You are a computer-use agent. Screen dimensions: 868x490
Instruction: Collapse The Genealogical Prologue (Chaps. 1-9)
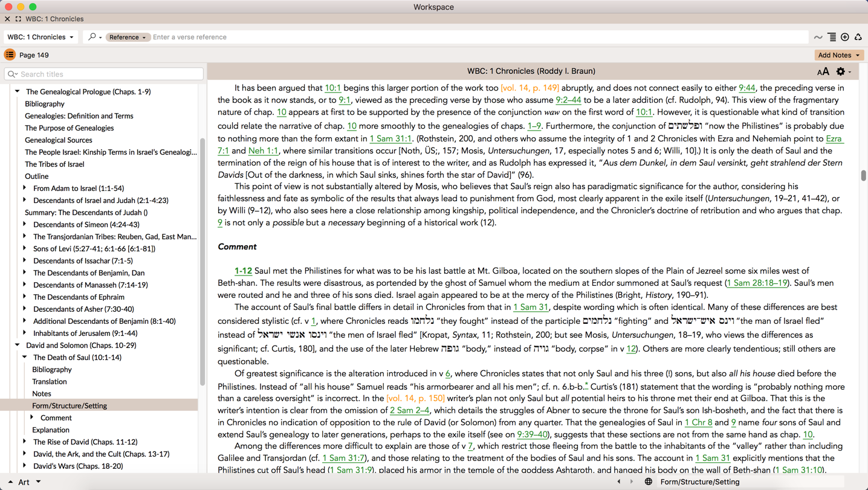point(18,91)
